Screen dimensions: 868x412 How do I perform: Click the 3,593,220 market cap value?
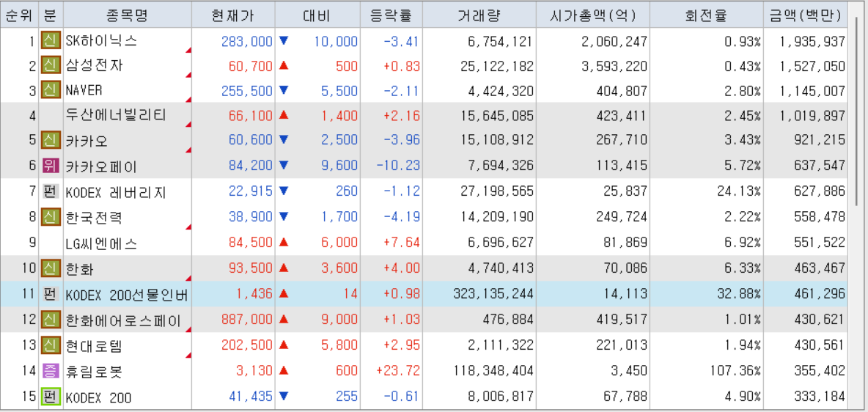coord(614,67)
